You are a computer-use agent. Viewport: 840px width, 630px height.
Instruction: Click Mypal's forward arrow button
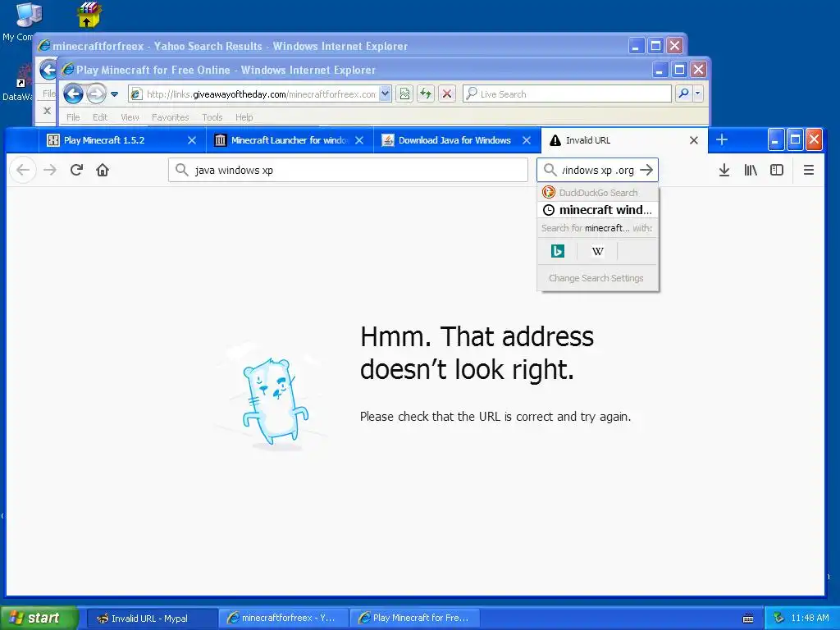pos(50,171)
